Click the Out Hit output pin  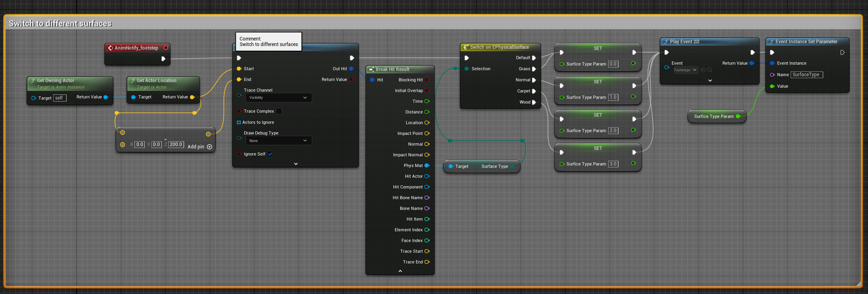[x=351, y=69]
